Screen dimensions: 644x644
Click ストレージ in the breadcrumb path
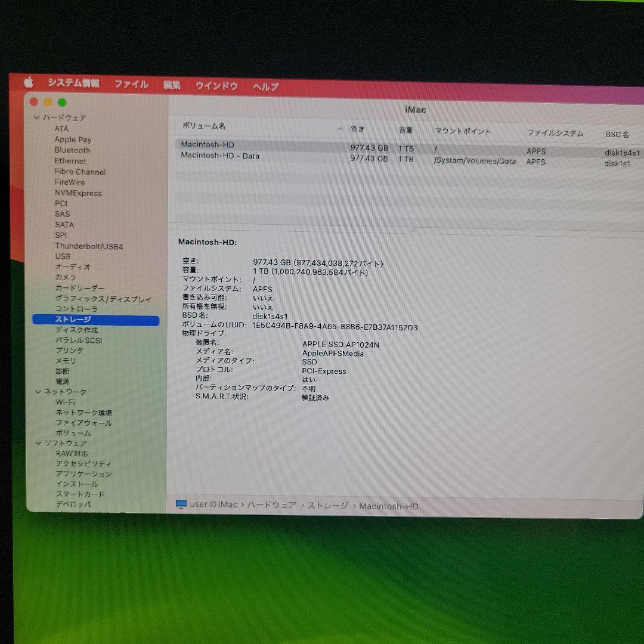(329, 505)
